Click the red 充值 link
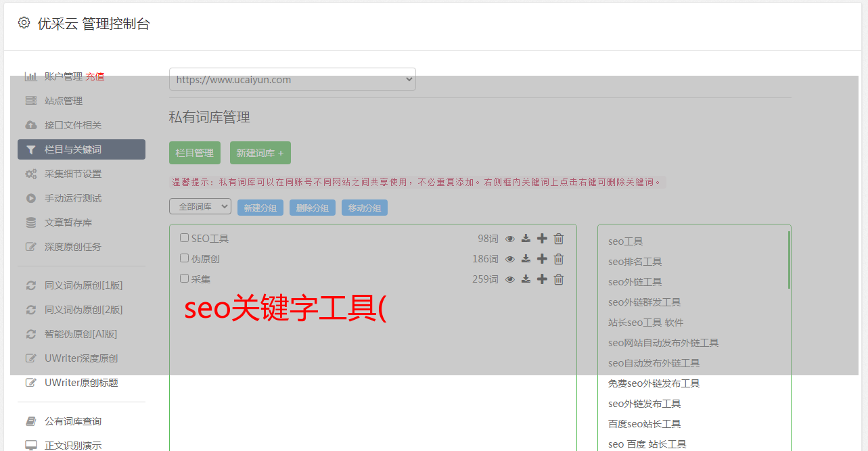 point(95,76)
